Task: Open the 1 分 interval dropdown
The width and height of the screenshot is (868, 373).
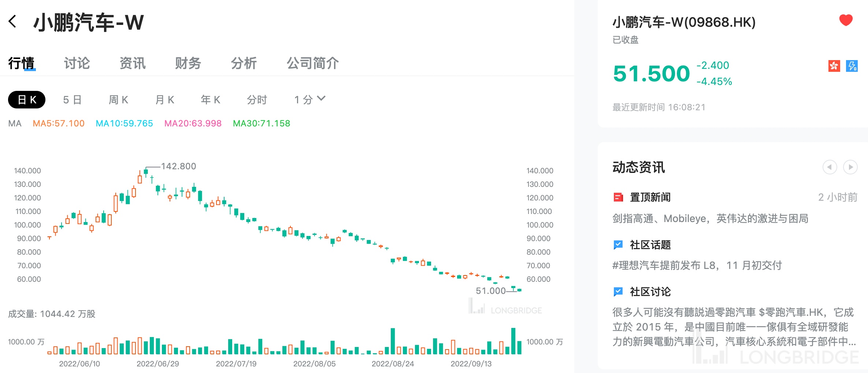Action: [x=310, y=99]
